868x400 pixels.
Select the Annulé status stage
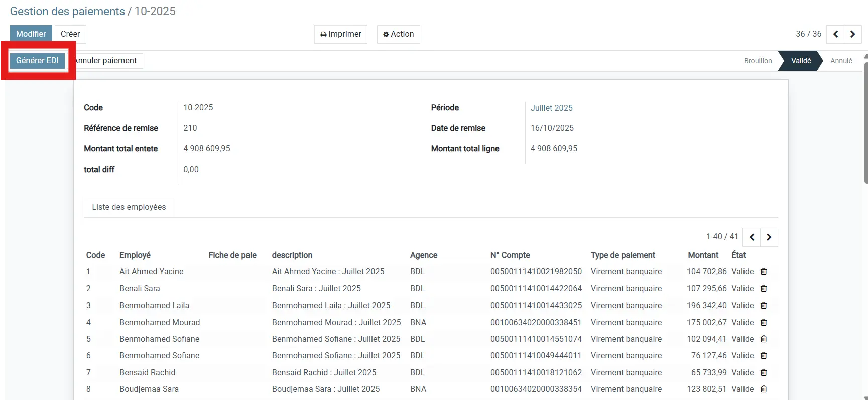point(841,61)
